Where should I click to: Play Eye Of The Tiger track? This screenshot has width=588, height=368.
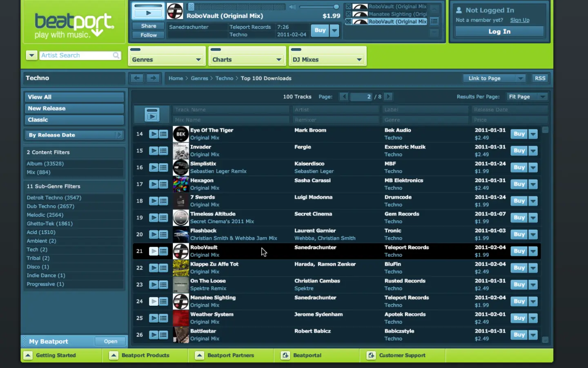tap(154, 134)
